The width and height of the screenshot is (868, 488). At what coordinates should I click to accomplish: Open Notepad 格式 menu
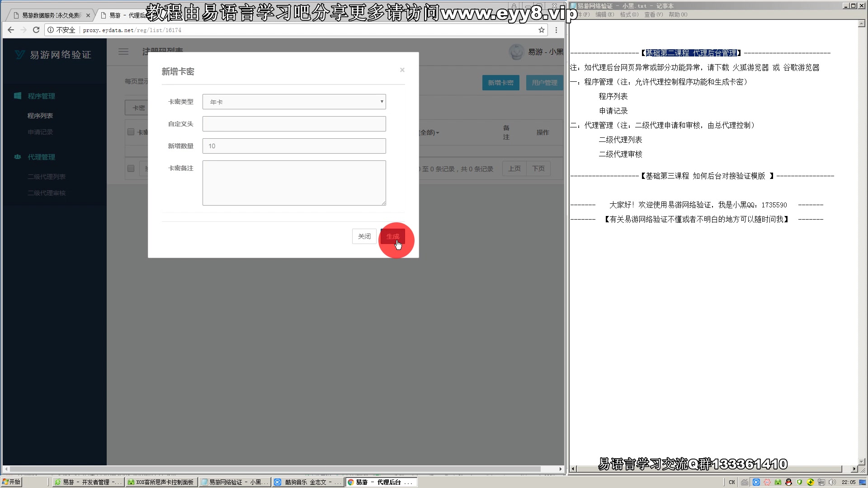[x=629, y=14]
